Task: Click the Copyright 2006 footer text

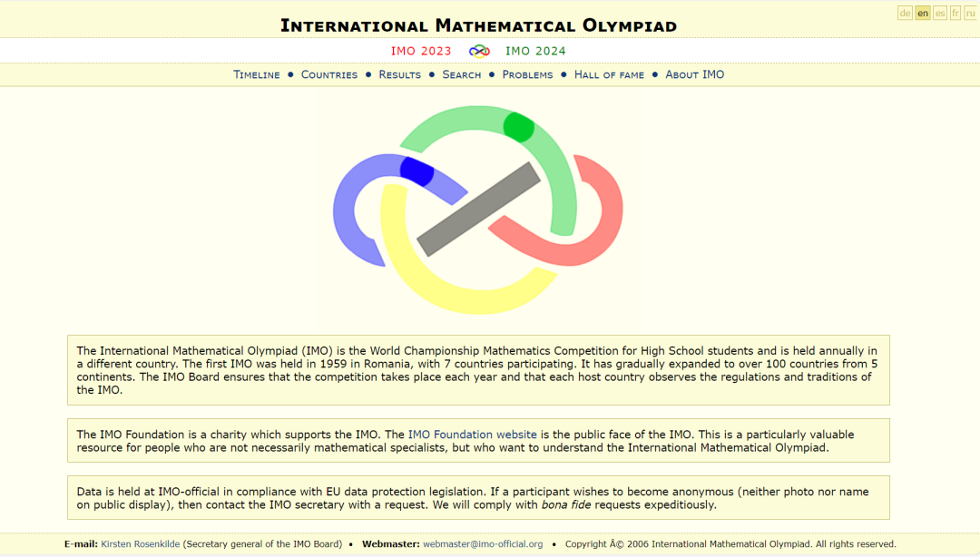Action: (730, 544)
